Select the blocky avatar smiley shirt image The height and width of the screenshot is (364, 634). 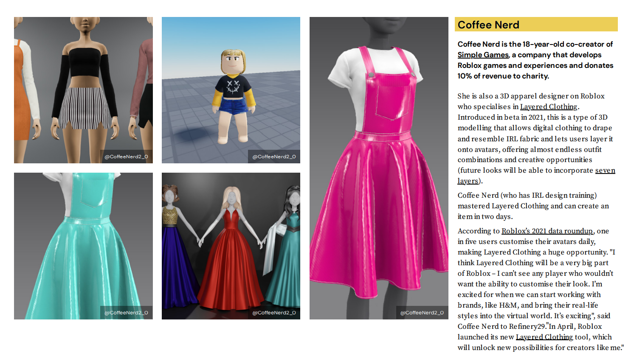click(x=231, y=90)
